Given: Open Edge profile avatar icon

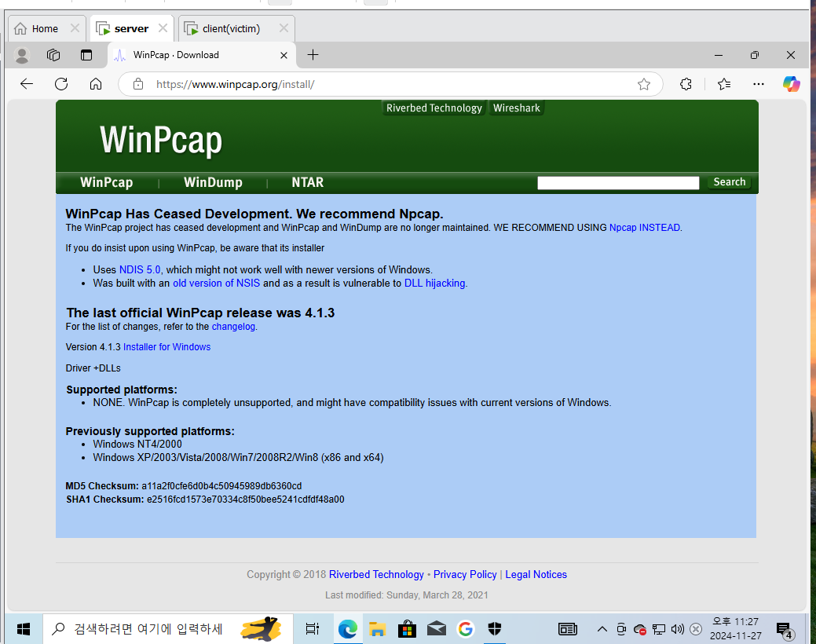Looking at the screenshot, I should point(22,55).
